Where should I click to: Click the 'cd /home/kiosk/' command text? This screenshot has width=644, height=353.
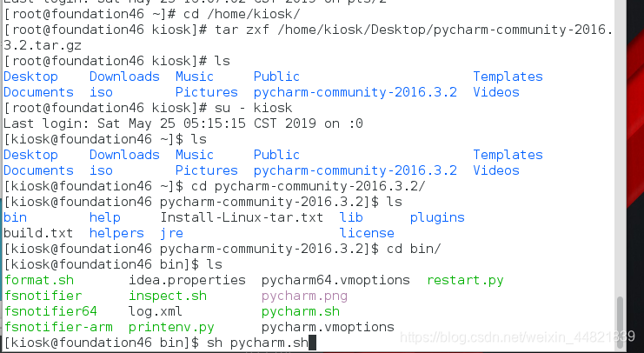click(x=242, y=14)
